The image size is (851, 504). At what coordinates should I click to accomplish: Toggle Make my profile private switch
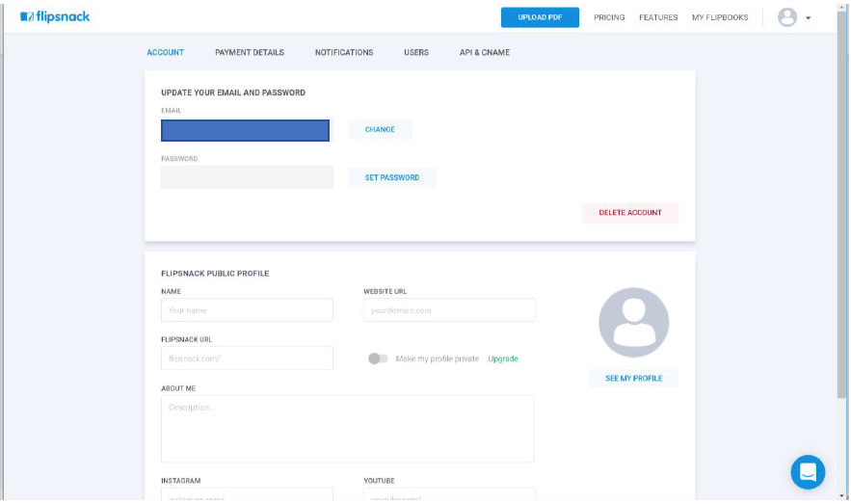click(378, 358)
